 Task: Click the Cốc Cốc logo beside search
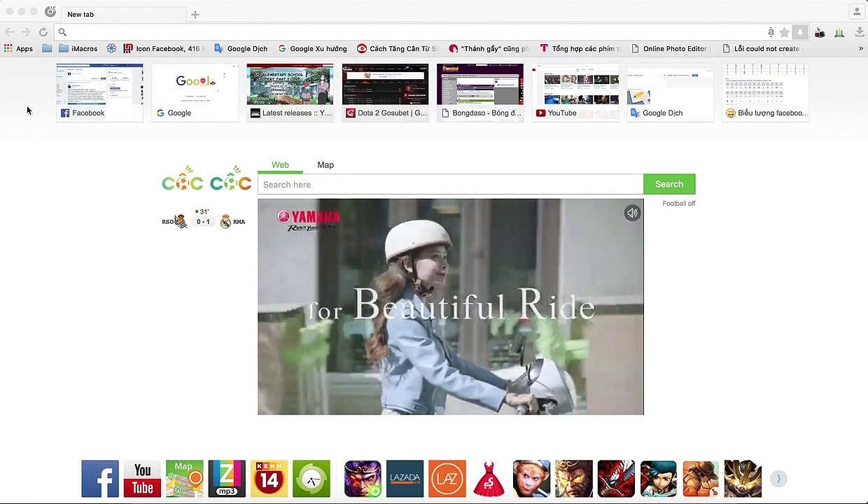pos(206,180)
